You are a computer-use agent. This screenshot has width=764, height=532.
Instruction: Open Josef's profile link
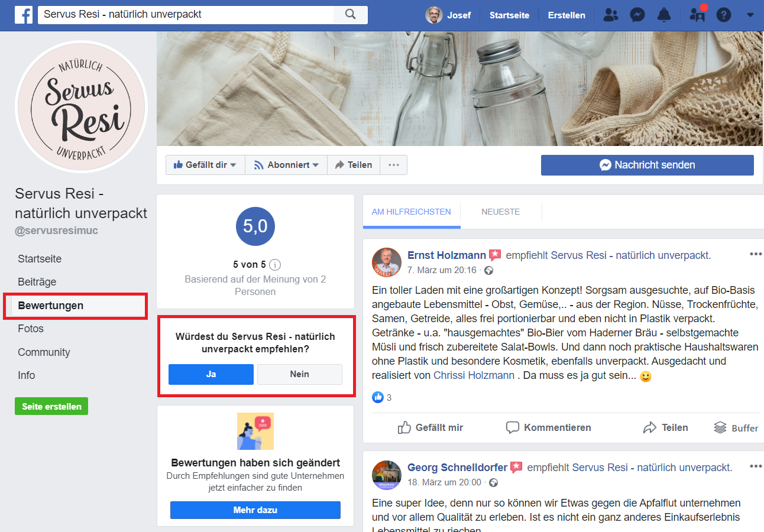pyautogui.click(x=459, y=15)
